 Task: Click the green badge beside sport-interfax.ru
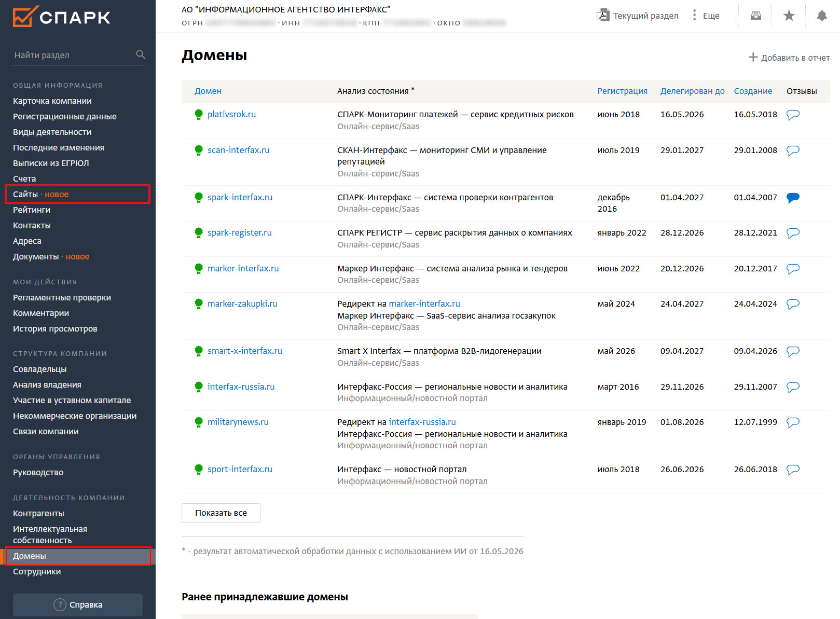coord(199,470)
